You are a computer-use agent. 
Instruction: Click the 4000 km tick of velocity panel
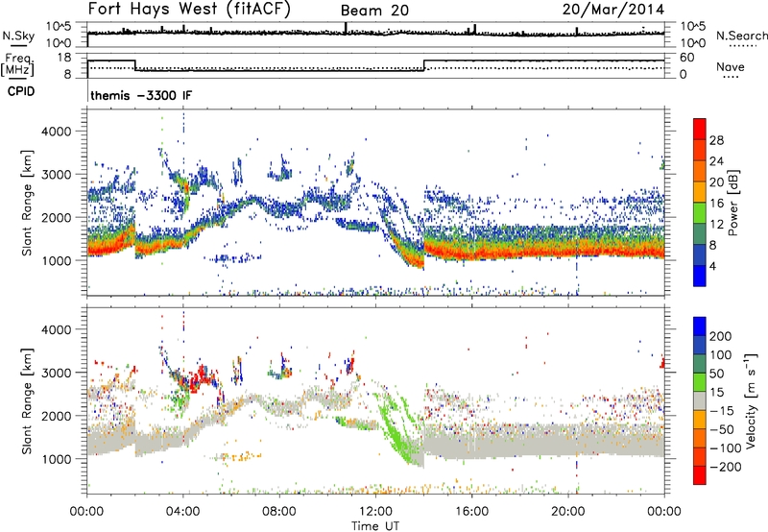coord(56,329)
